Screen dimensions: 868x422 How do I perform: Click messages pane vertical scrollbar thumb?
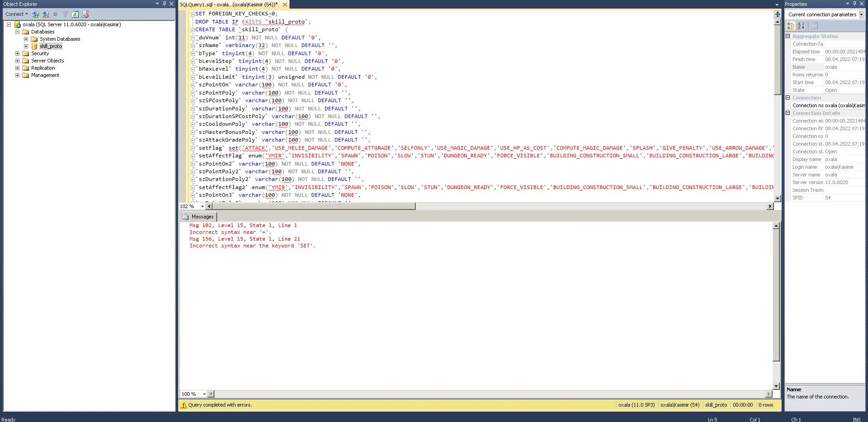(x=776, y=295)
